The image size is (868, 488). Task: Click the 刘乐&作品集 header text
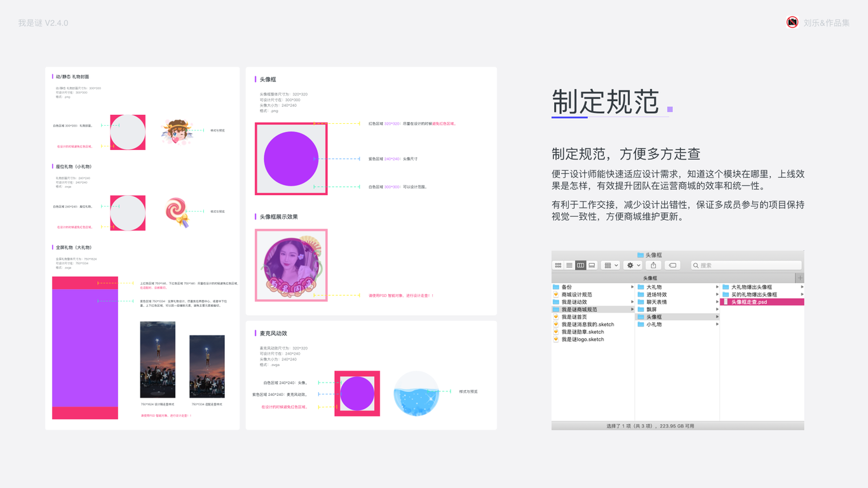827,23
